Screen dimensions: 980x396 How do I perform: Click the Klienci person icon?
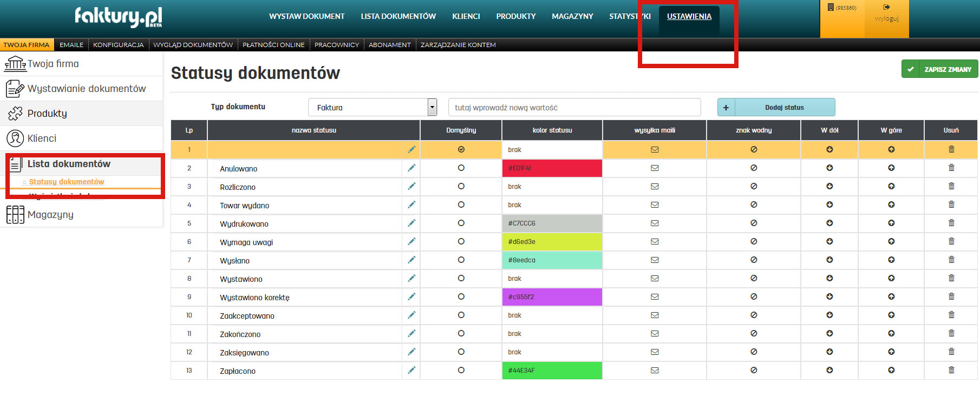pos(15,138)
